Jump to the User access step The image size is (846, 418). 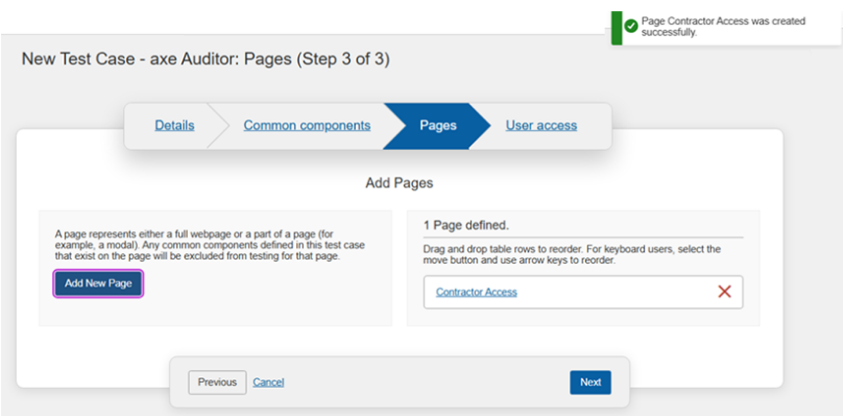coord(541,126)
